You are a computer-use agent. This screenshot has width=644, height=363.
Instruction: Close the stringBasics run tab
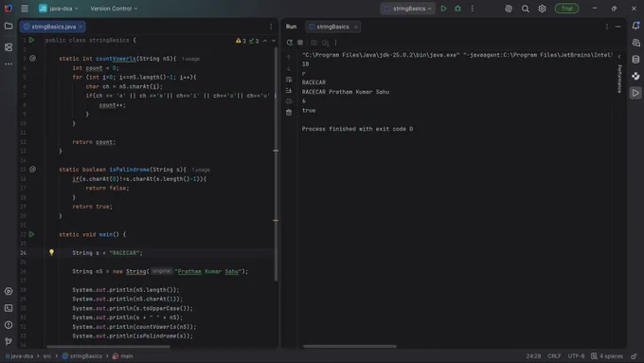[x=356, y=27]
